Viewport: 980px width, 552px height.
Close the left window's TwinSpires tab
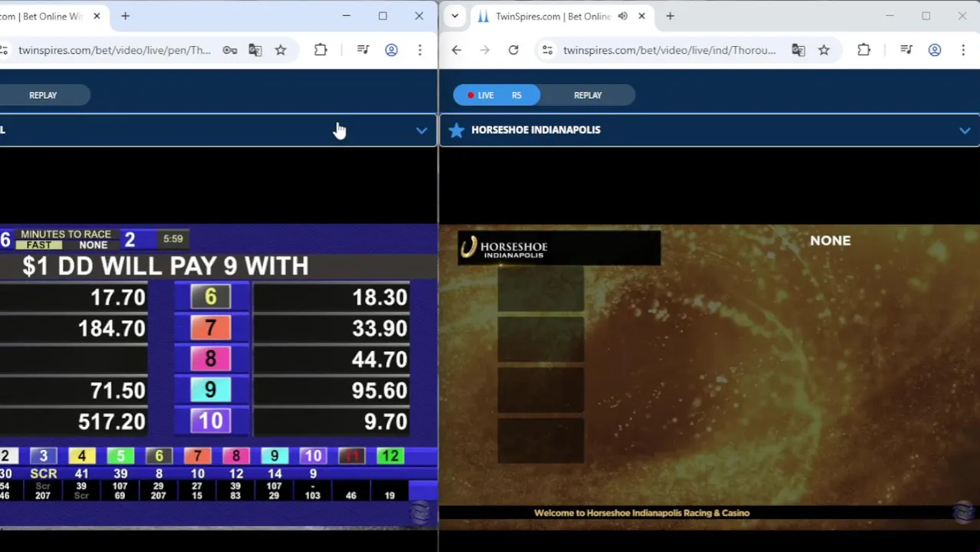point(97,16)
